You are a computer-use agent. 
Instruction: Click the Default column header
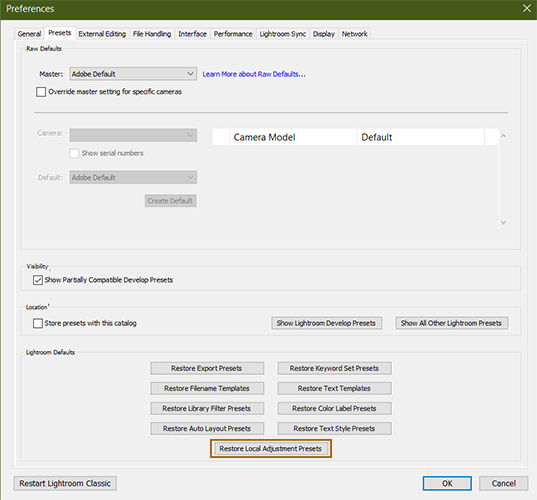coord(421,137)
